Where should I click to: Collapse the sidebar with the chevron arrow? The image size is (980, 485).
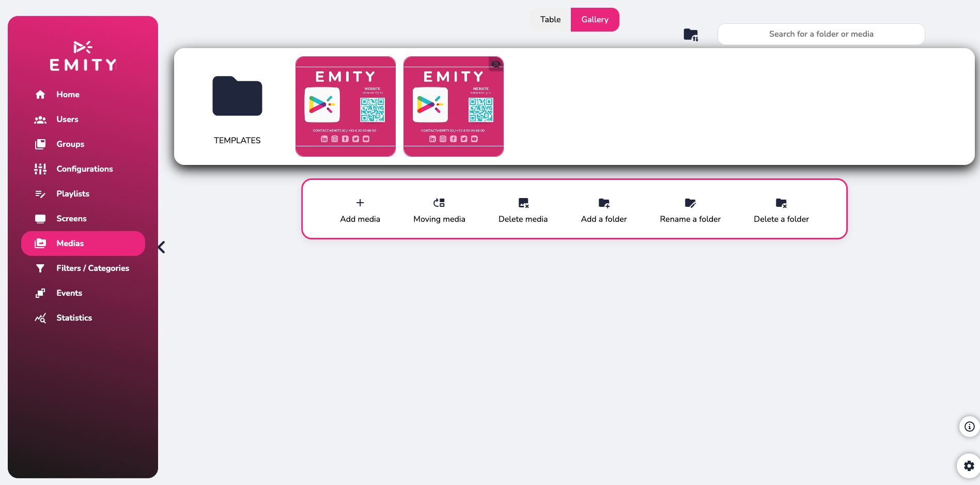(162, 247)
